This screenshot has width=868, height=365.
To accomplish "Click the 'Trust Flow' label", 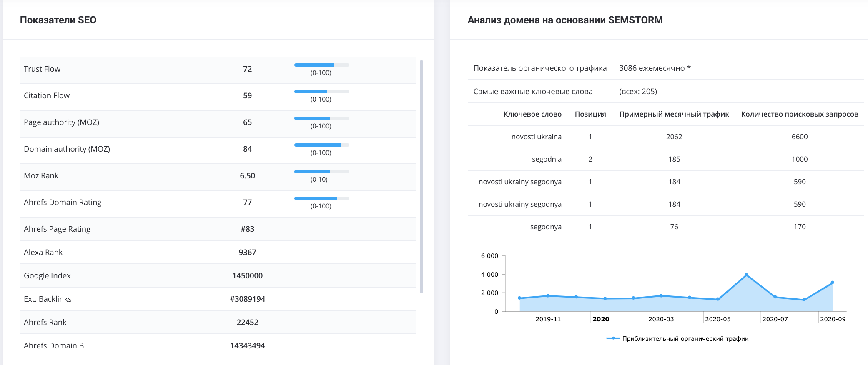I will pyautogui.click(x=42, y=69).
